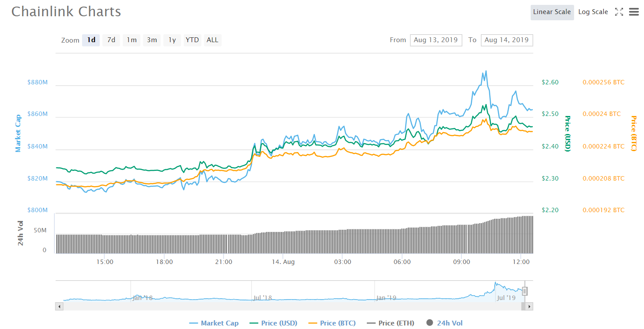Toggle 24h Vol series in legend
This screenshot has width=644, height=329.
445,323
